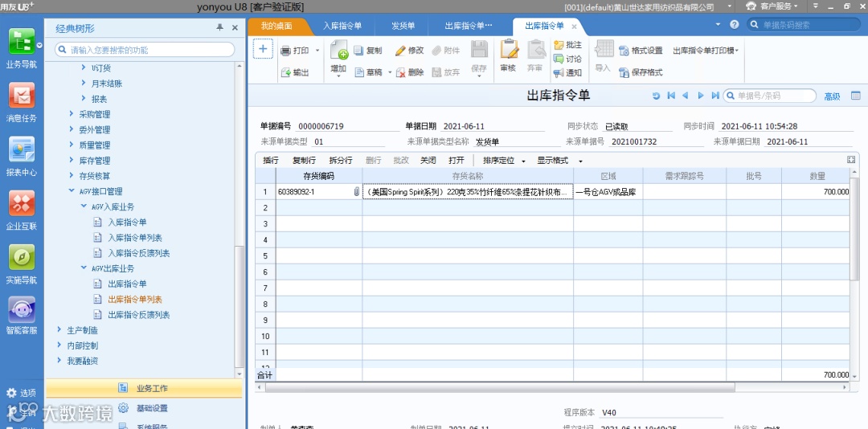The image size is (868, 429).
Task: Click the 复制 toolbar icon
Action: 358,51
